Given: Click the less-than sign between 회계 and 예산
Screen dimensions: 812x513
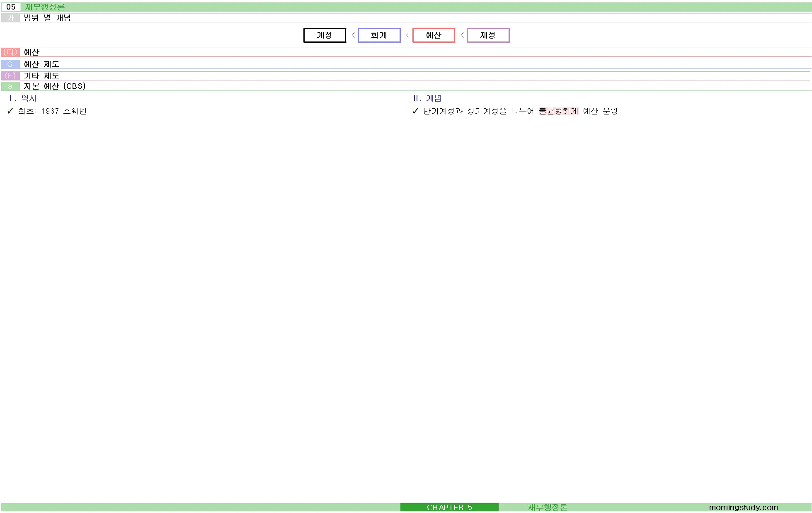Looking at the screenshot, I should (x=407, y=35).
